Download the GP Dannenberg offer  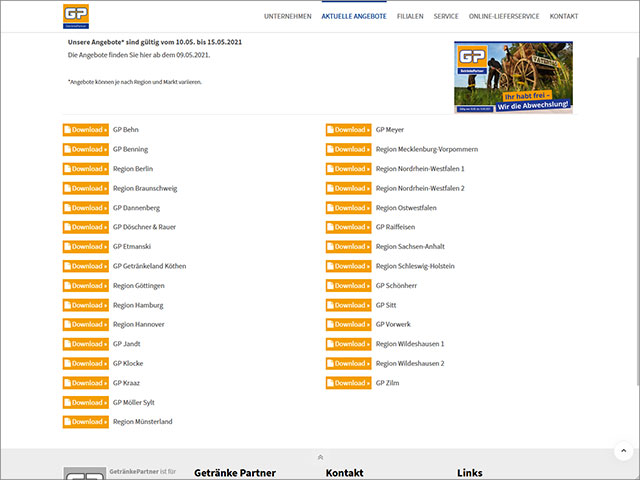click(x=86, y=208)
